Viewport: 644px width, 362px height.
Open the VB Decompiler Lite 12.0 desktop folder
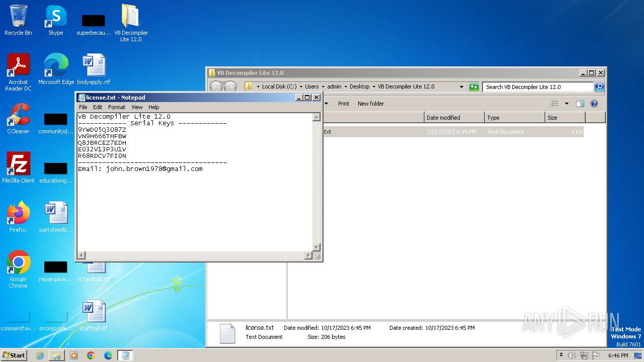[131, 23]
